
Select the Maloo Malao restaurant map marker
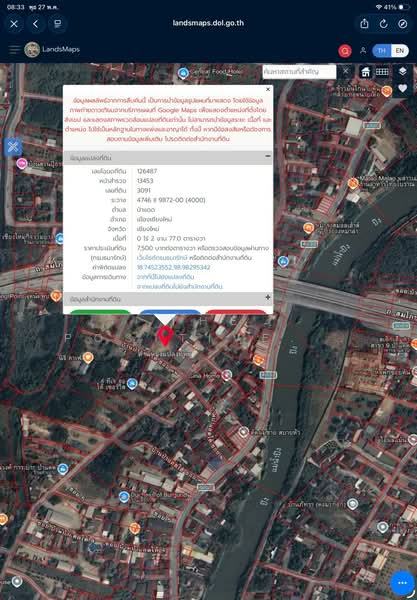click(x=353, y=183)
